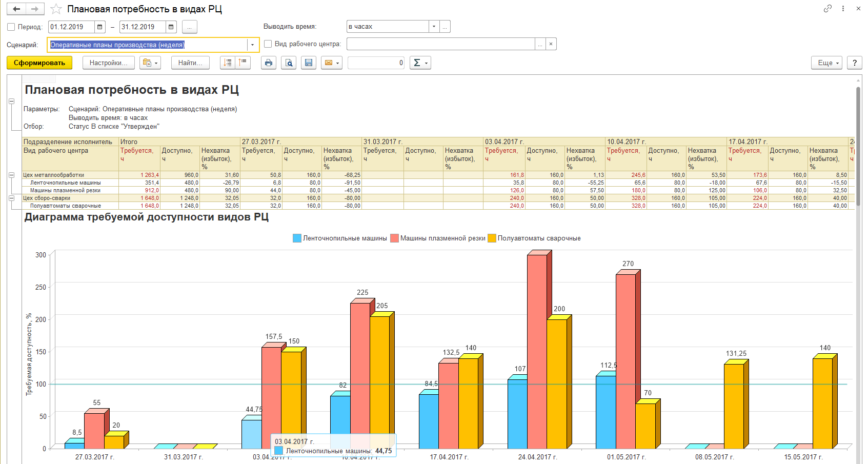Open the sum function dropdown
Screen dimensions: 868x464
click(420, 63)
